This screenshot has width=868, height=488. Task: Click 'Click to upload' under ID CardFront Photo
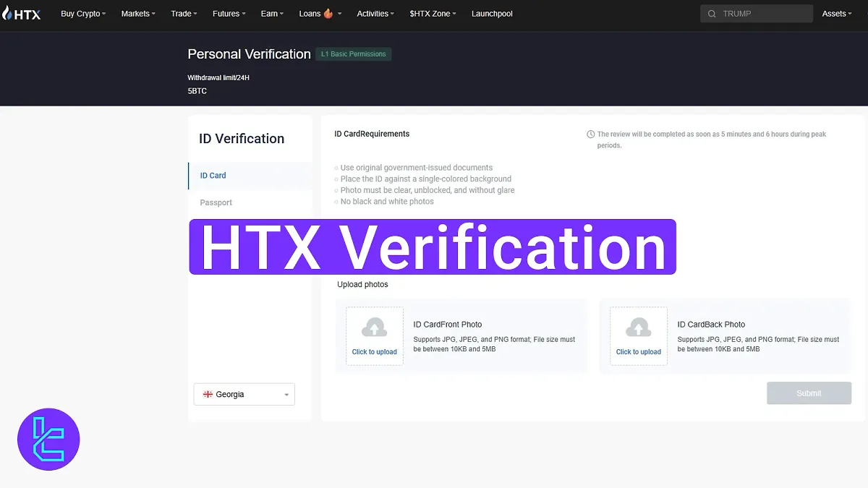(374, 351)
